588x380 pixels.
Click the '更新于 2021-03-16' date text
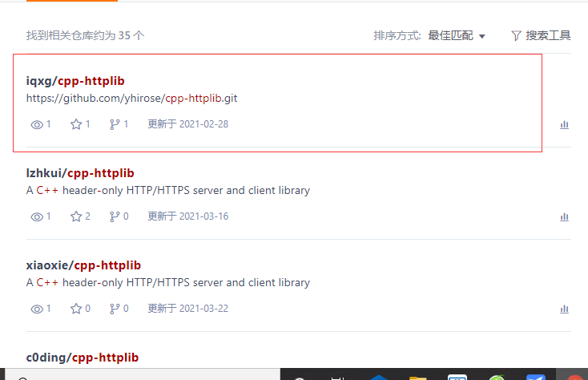(188, 216)
